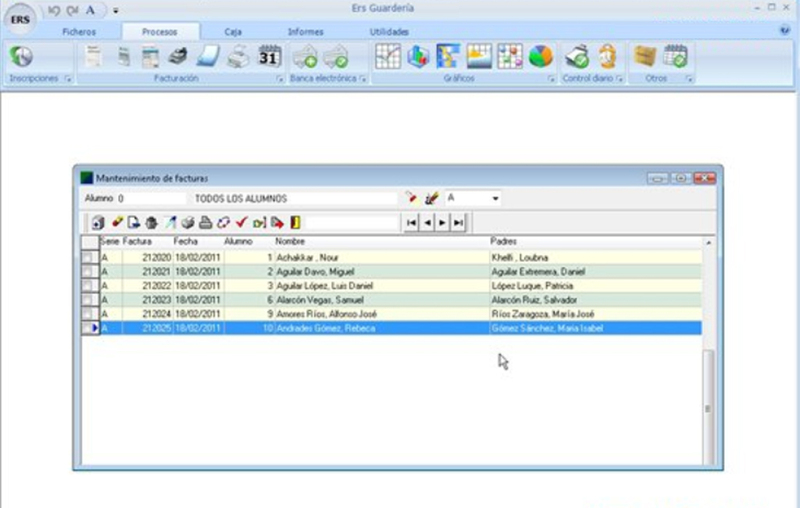Click the printer icon in Facturación ribbon group
Viewport: 800px width, 508px height.
click(x=238, y=56)
